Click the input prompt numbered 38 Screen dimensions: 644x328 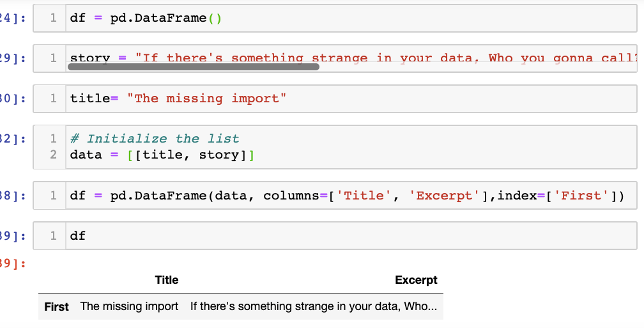(x=13, y=196)
